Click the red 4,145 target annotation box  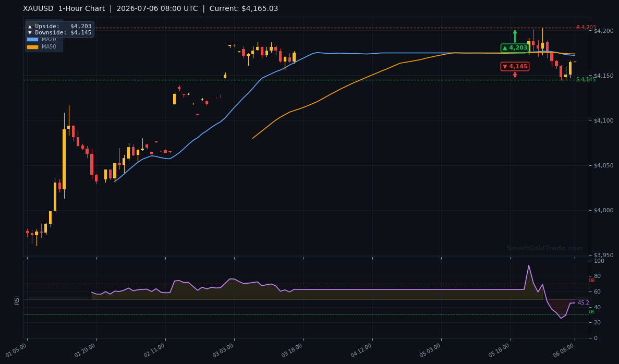click(515, 66)
